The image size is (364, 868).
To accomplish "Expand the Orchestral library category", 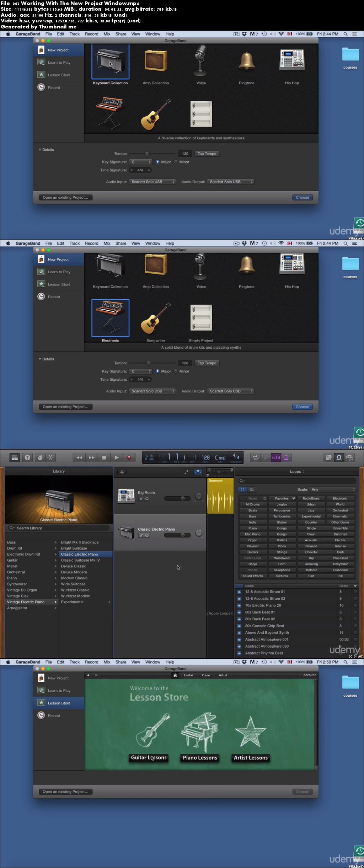I will point(55,572).
